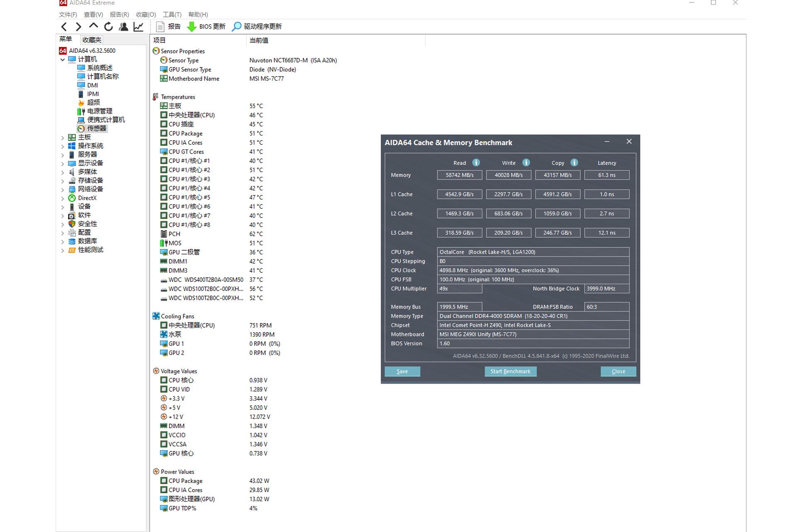
Task: Click the Start Benchmark button
Action: 510,372
